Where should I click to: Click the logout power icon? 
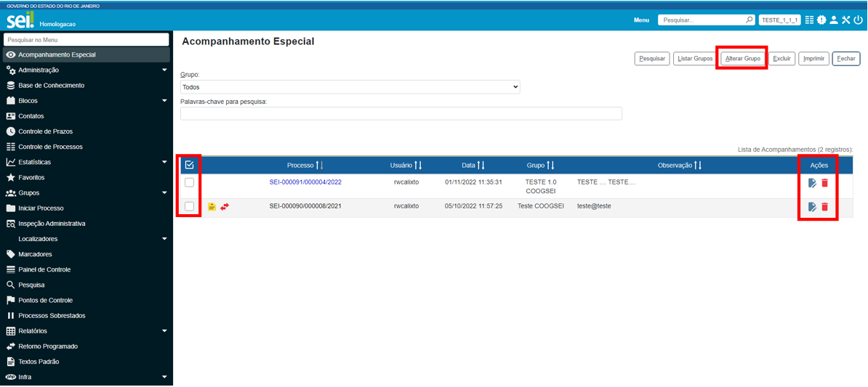[859, 20]
